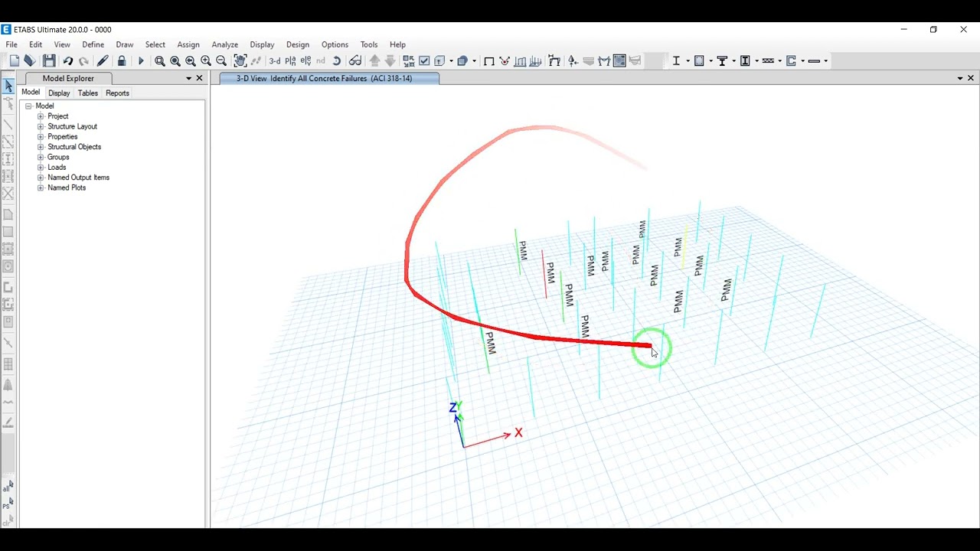Run the analysis with the play icon
The width and height of the screenshot is (980, 551).
coord(141,61)
